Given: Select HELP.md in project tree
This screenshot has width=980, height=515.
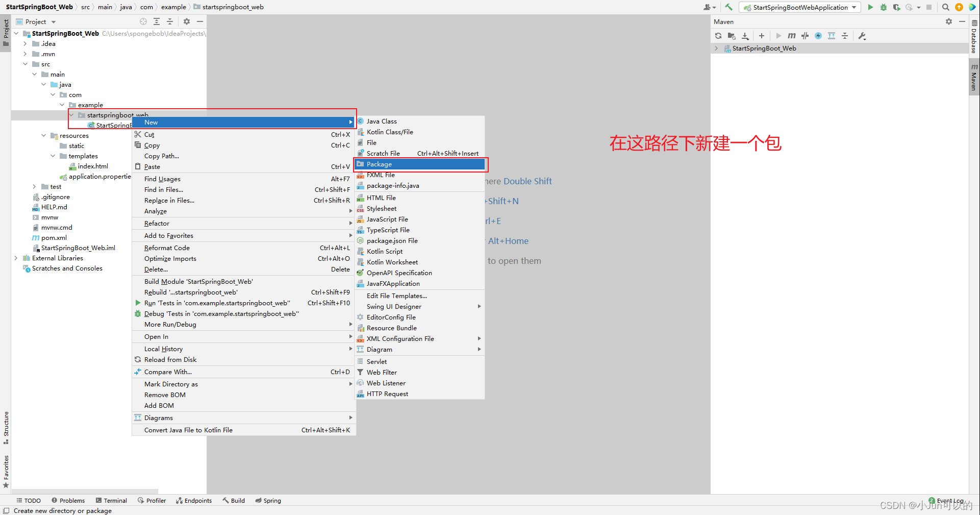Looking at the screenshot, I should 49,207.
